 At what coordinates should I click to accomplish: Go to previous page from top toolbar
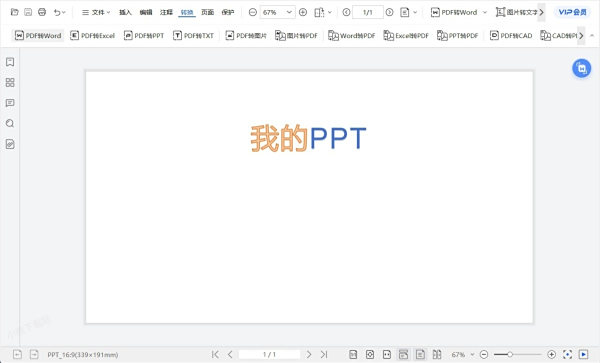(x=346, y=12)
